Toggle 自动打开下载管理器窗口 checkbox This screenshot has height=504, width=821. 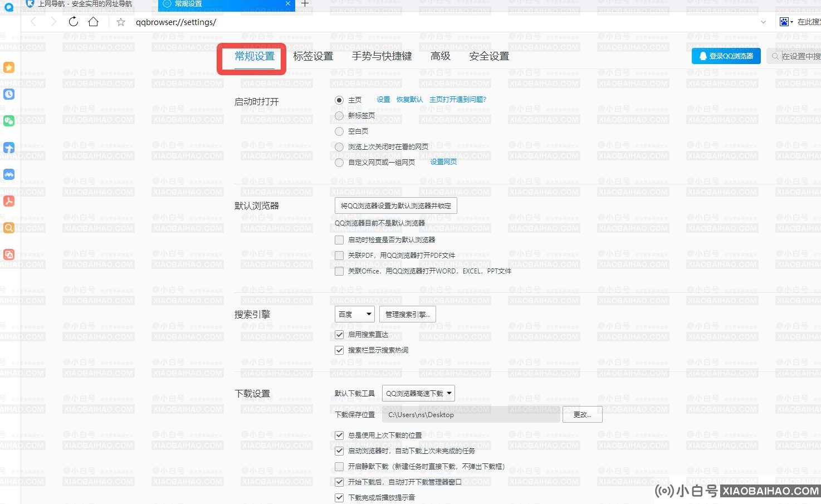339,482
